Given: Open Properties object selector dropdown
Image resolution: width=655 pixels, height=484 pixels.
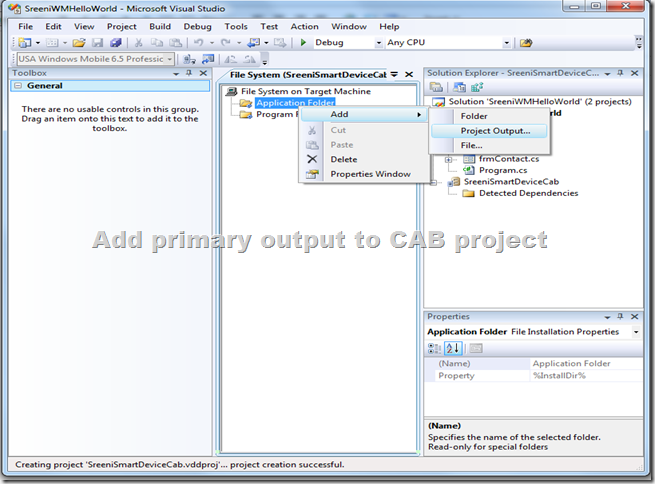Looking at the screenshot, I should click(636, 332).
